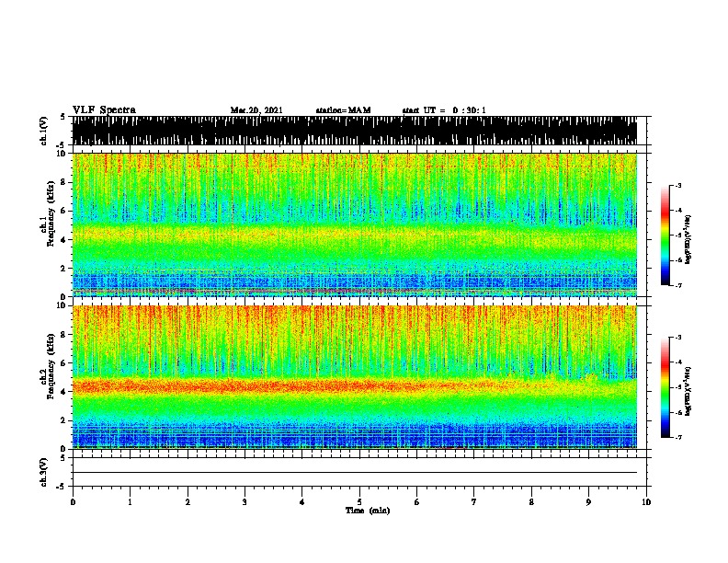Click the "Time (min)" x-axis label

tap(368, 511)
